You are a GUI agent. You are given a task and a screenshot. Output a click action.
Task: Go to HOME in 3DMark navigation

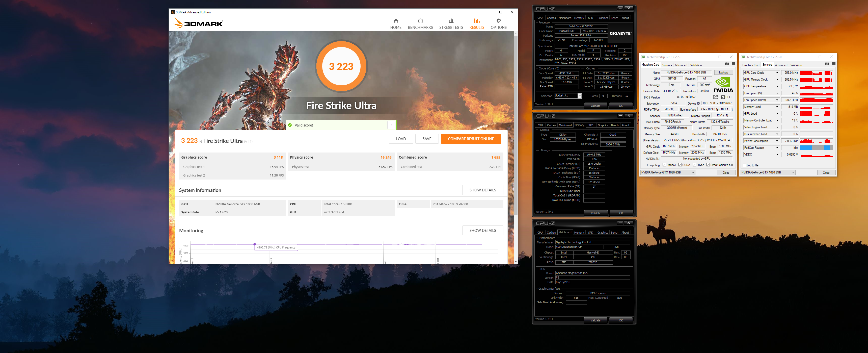396,24
